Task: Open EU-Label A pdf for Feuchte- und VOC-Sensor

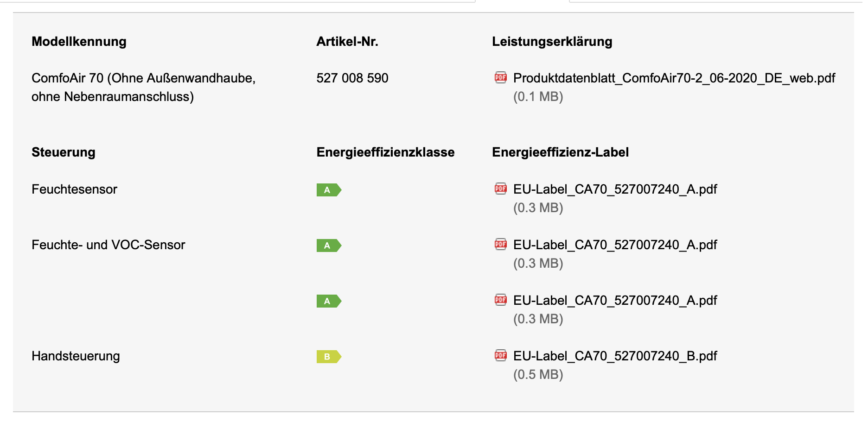Action: pos(615,245)
